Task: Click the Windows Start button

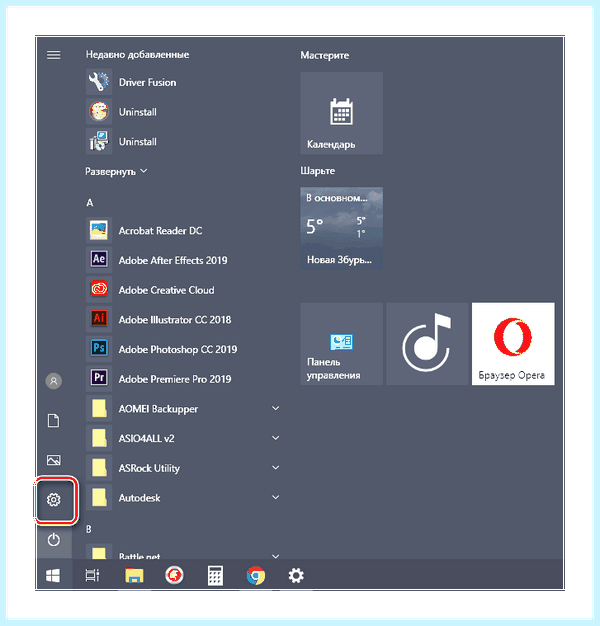Action: (53, 575)
